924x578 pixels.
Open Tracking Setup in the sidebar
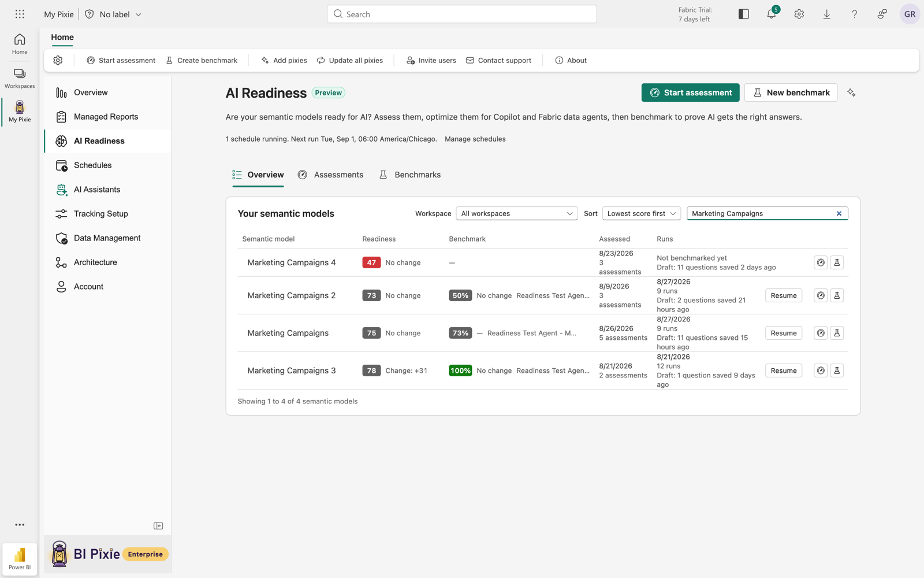(107, 214)
